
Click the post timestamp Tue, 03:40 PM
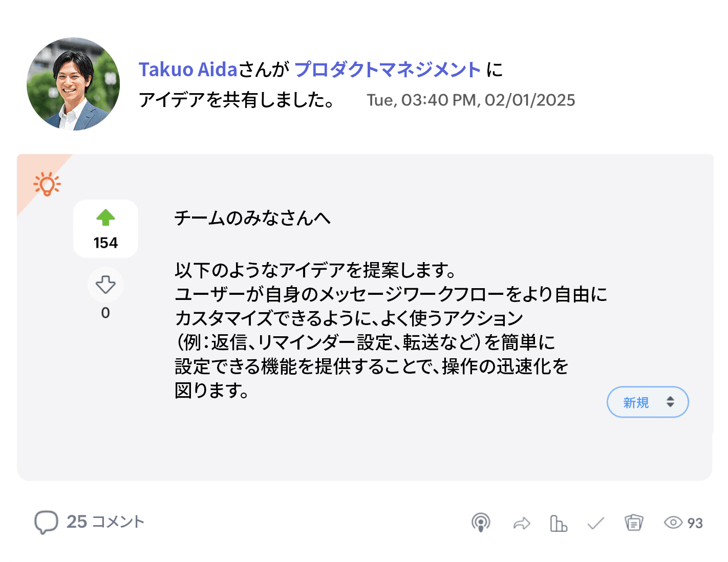[x=470, y=100]
